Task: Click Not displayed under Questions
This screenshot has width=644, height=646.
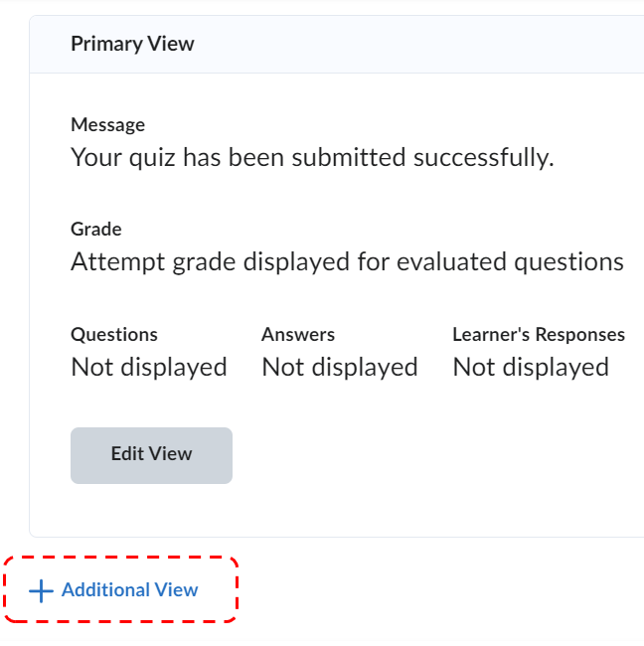Action: (149, 368)
